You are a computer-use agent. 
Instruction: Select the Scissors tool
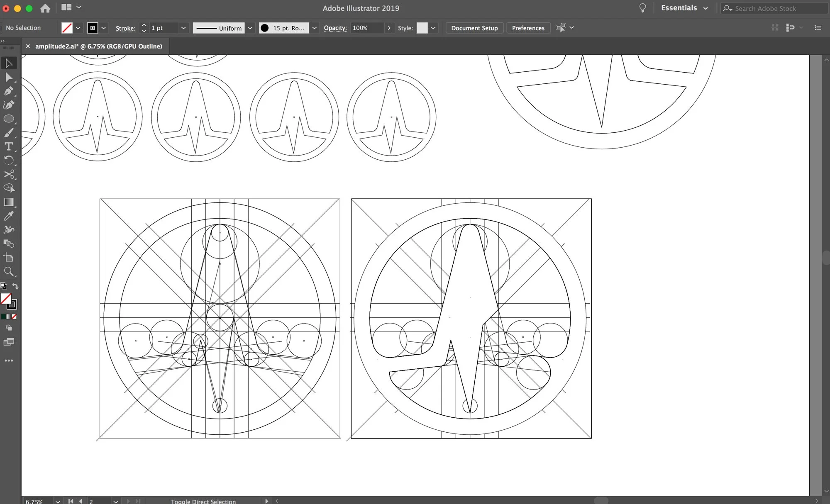click(9, 174)
